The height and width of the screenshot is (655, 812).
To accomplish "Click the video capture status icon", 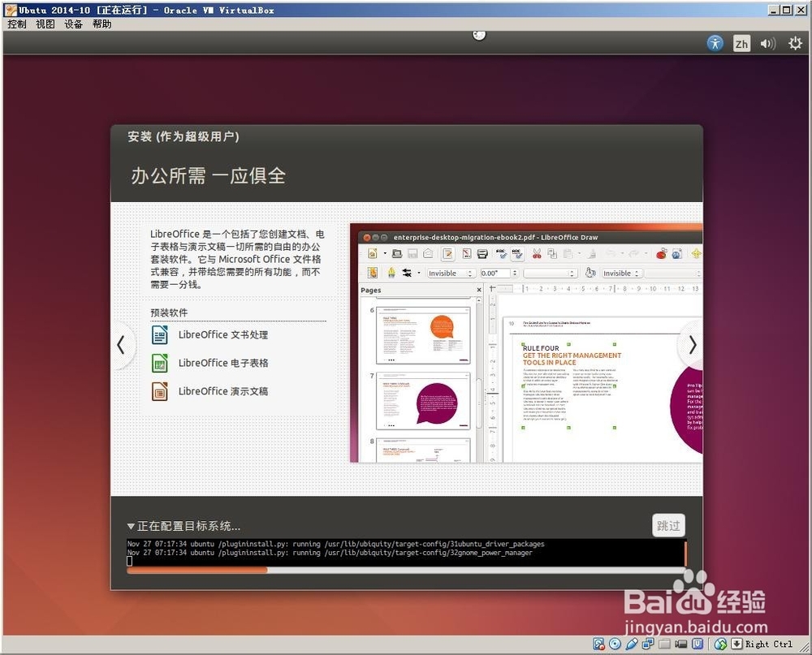I will (681, 644).
